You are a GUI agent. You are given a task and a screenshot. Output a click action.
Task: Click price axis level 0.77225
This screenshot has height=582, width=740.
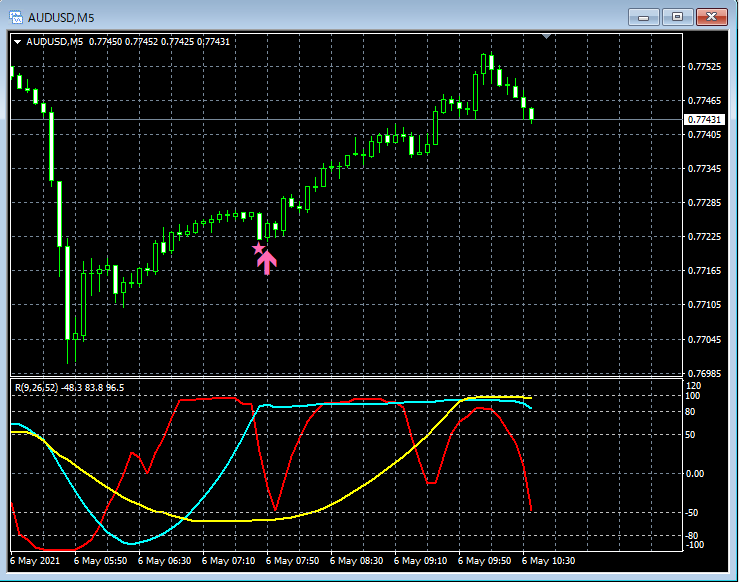(x=704, y=236)
